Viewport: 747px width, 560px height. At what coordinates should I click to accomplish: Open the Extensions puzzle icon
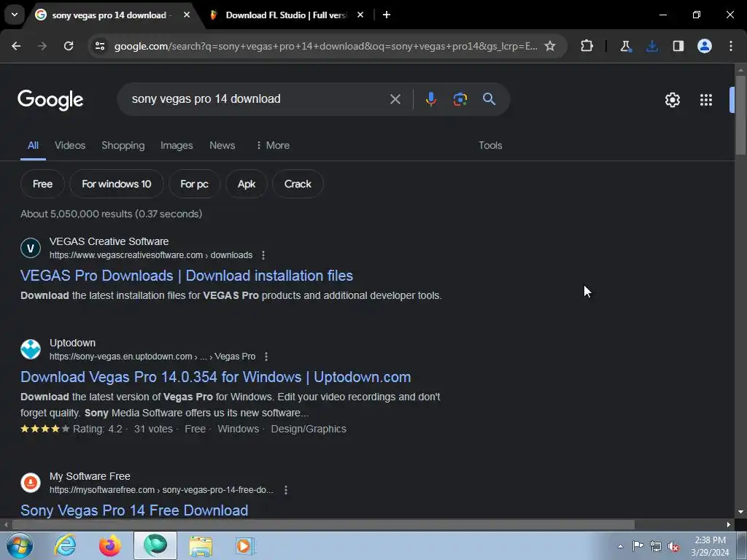click(587, 46)
